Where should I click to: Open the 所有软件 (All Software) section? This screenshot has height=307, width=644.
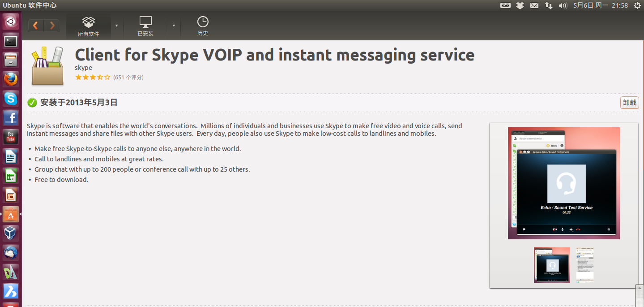[x=89, y=26]
